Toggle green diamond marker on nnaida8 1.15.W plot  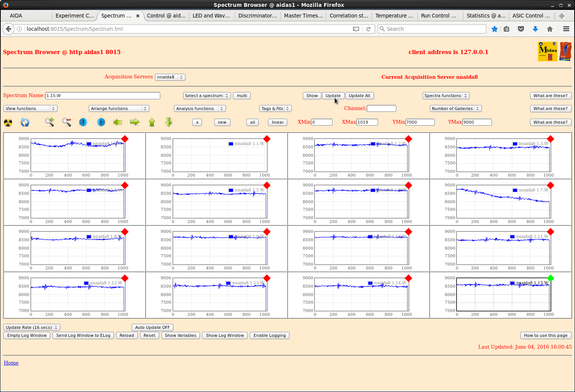(x=551, y=278)
